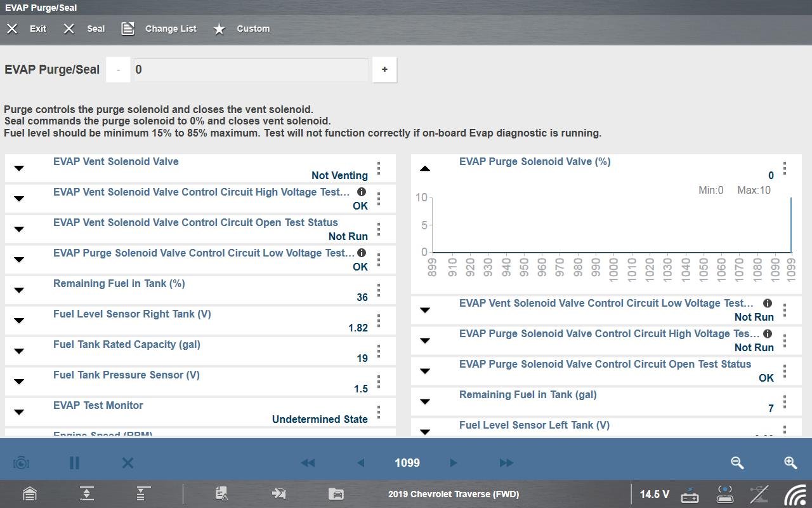Open the vehicle folder icon
This screenshot has height=508, width=812.
point(336,494)
